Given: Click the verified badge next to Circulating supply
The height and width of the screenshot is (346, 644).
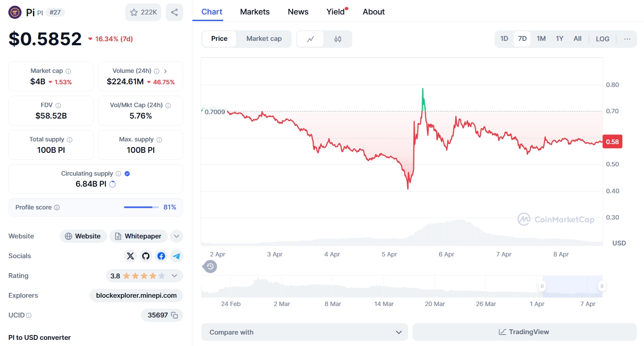Looking at the screenshot, I should [127, 174].
